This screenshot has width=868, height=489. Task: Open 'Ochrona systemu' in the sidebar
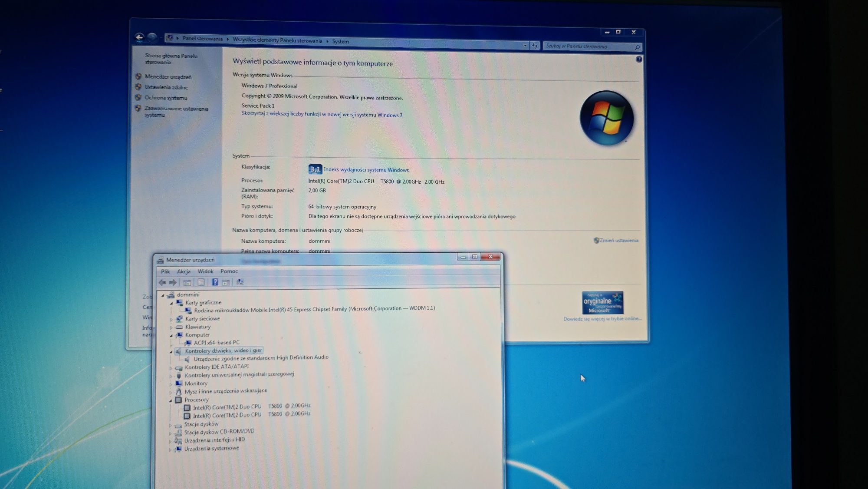pyautogui.click(x=166, y=98)
